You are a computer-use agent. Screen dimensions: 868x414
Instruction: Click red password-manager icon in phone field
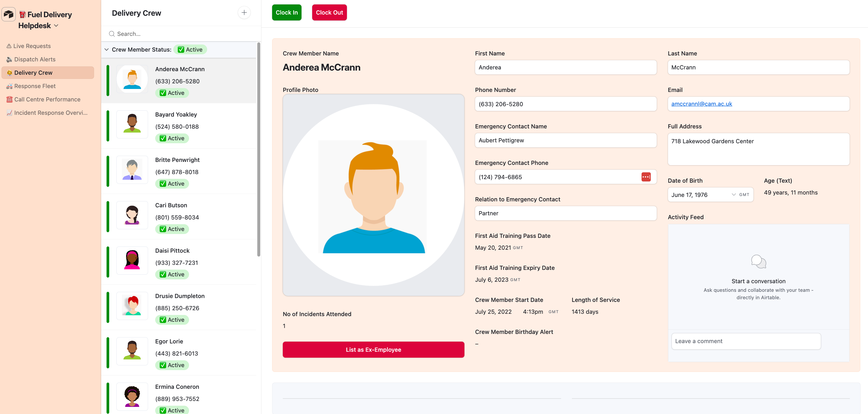click(646, 177)
